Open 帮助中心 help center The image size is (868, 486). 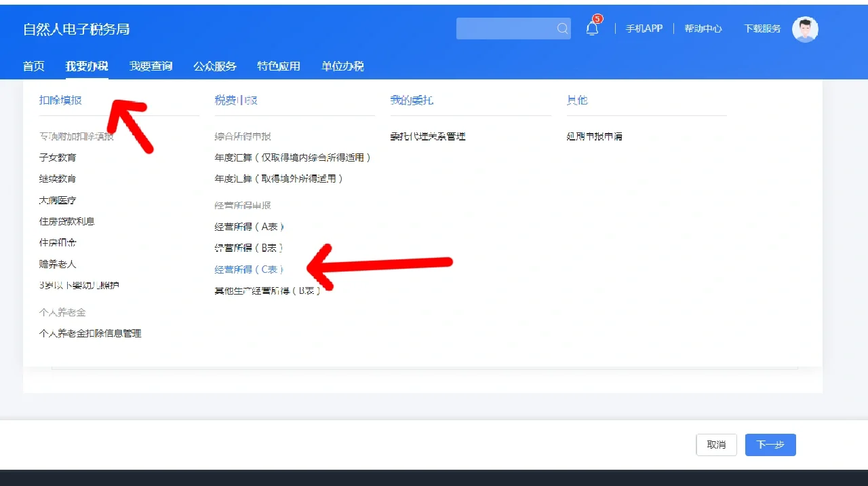703,29
